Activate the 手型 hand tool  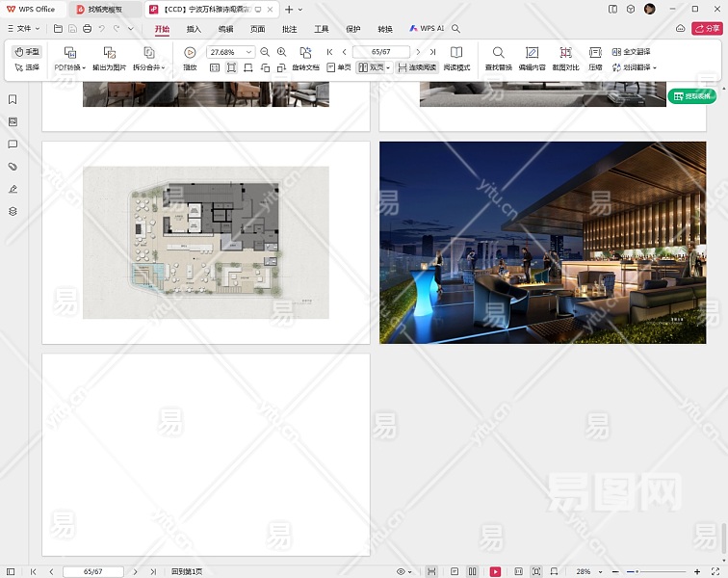click(27, 52)
